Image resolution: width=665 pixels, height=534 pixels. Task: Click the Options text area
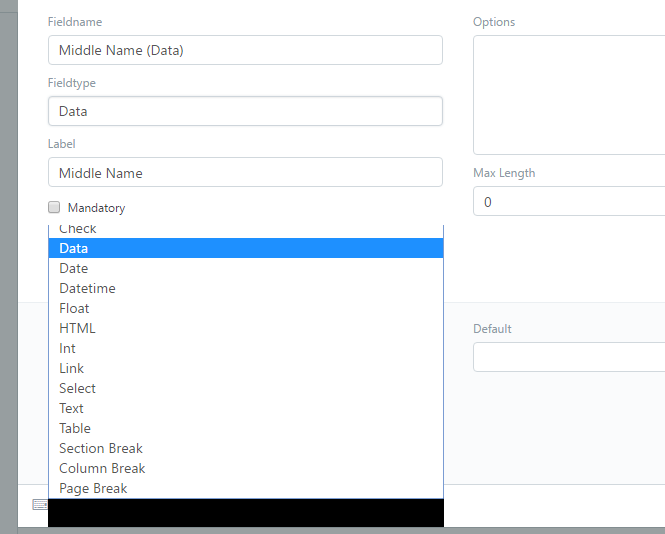coord(569,95)
